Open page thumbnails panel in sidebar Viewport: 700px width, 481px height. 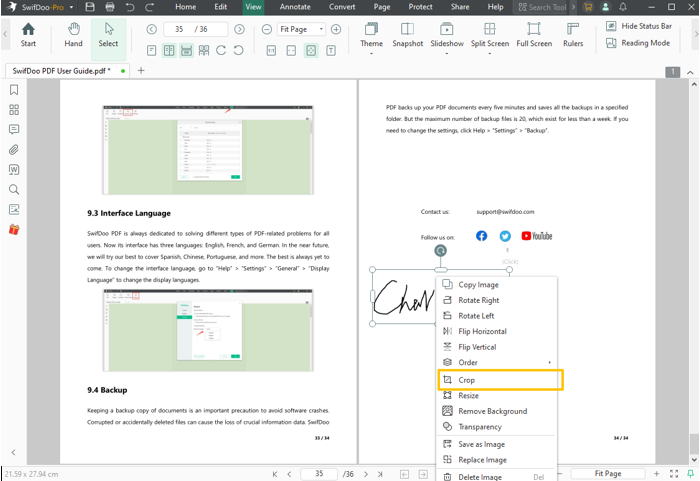coord(14,110)
